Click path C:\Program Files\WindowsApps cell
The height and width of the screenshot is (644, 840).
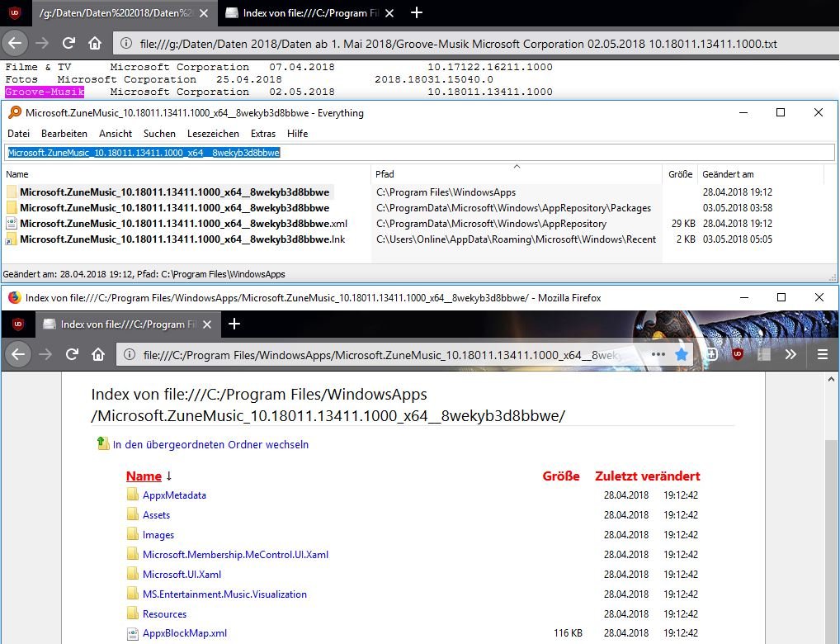(446, 192)
